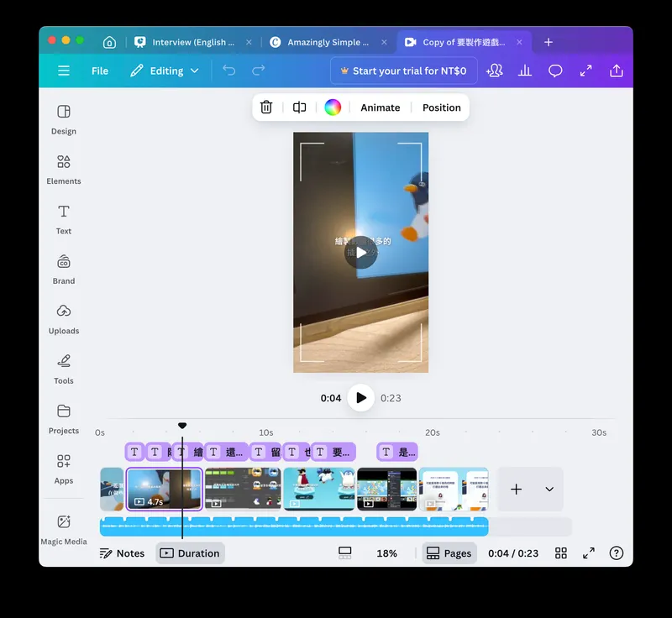Open the background color picker

tap(333, 107)
